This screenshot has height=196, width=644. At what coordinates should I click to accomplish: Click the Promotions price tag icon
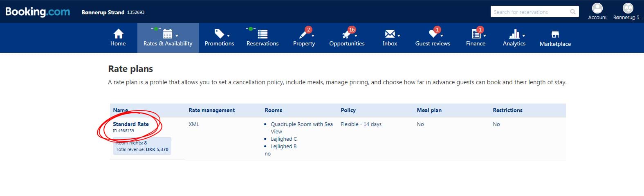[x=219, y=34]
